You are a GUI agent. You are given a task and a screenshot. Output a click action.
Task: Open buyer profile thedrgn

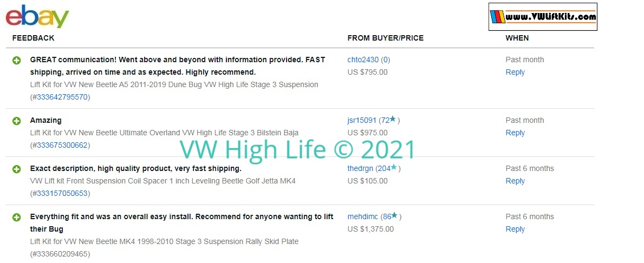tap(360, 169)
